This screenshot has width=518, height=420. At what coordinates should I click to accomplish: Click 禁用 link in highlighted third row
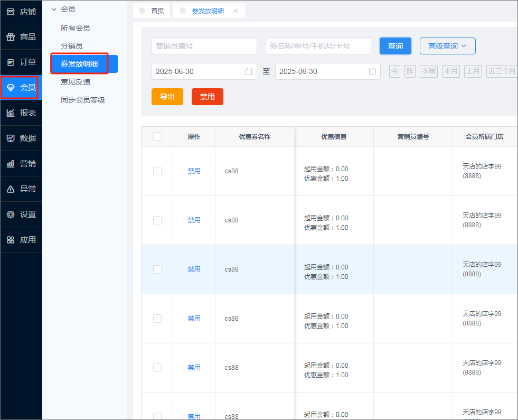[x=194, y=269]
